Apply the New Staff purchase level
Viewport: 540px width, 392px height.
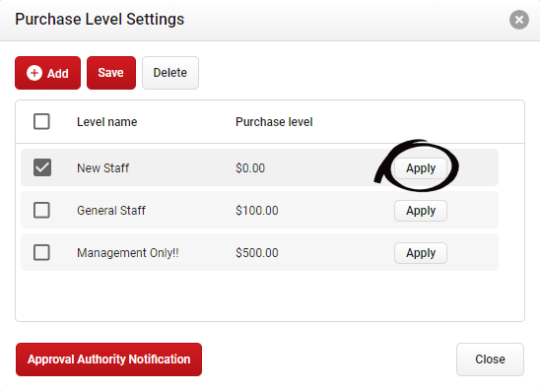[x=421, y=168]
